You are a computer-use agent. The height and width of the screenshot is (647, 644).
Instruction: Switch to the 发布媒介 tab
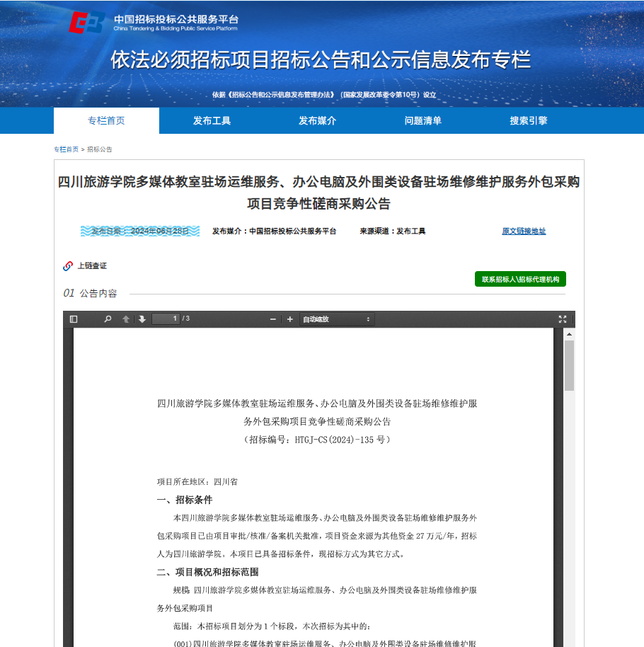[x=318, y=120]
